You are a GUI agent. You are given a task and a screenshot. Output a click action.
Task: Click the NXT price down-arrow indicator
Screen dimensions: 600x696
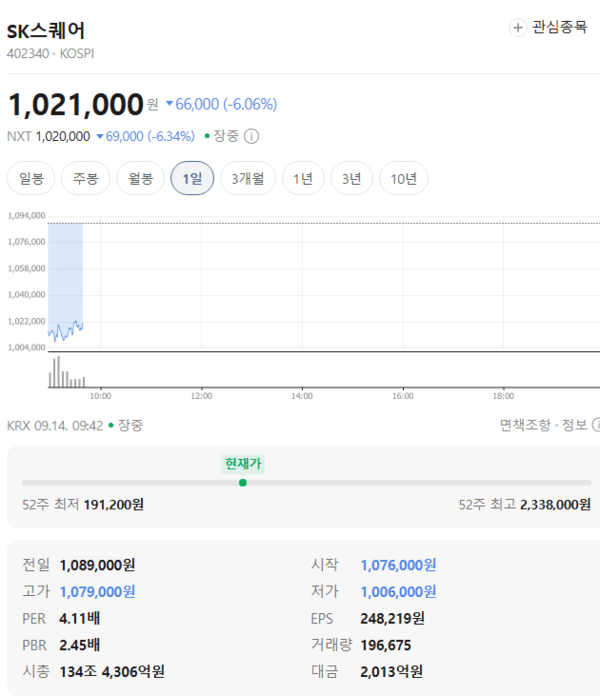pyautogui.click(x=100, y=136)
